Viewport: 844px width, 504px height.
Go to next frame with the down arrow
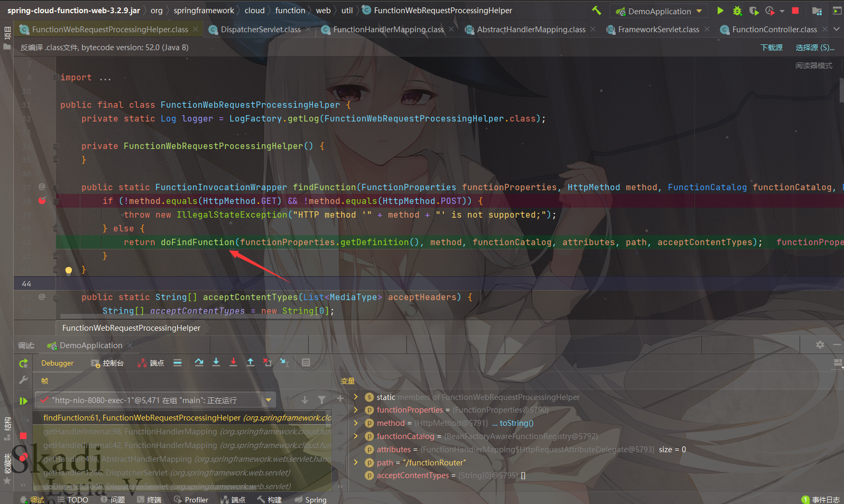click(x=304, y=400)
